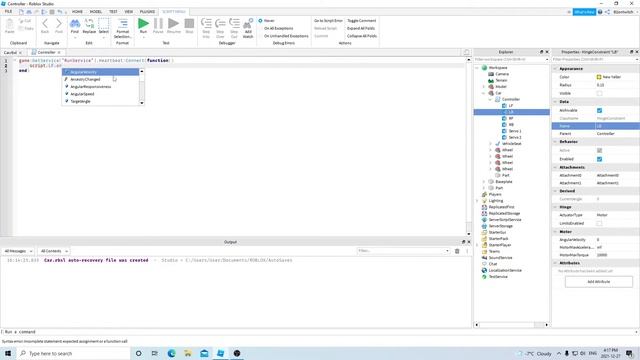Collapse the Appearance properties section

[x=555, y=69]
